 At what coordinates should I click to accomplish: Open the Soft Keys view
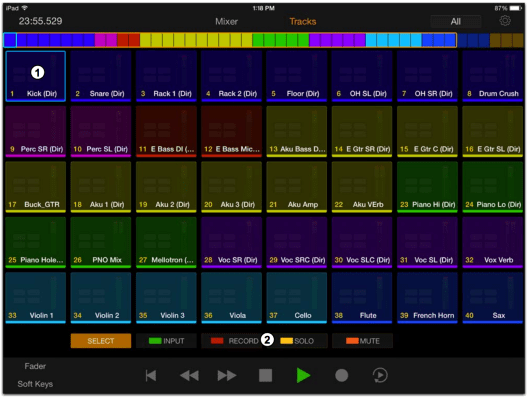click(x=35, y=384)
